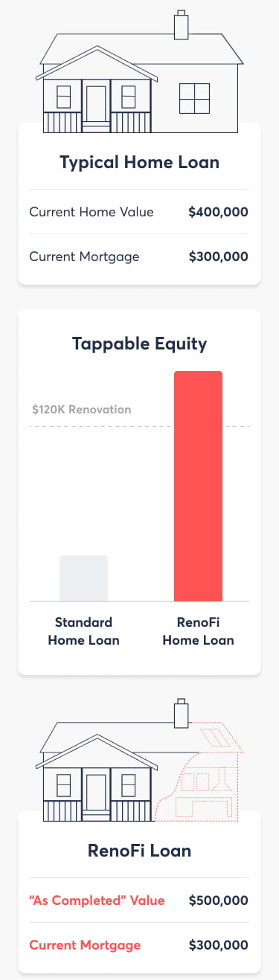Click the red Current Mortgage label
This screenshot has height=980, width=279.
click(x=85, y=945)
